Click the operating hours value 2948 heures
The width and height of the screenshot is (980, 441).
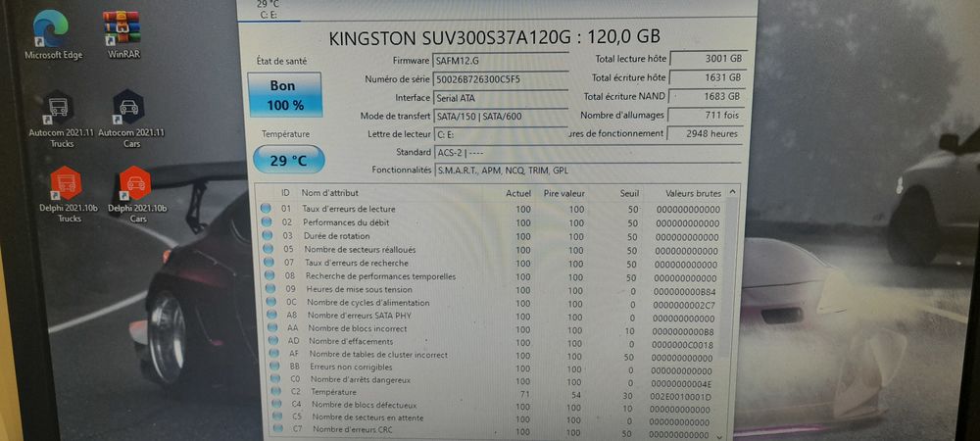pyautogui.click(x=705, y=133)
